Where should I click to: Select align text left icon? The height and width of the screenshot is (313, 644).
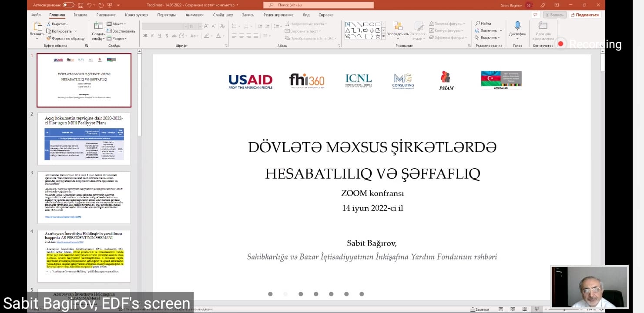[234, 36]
